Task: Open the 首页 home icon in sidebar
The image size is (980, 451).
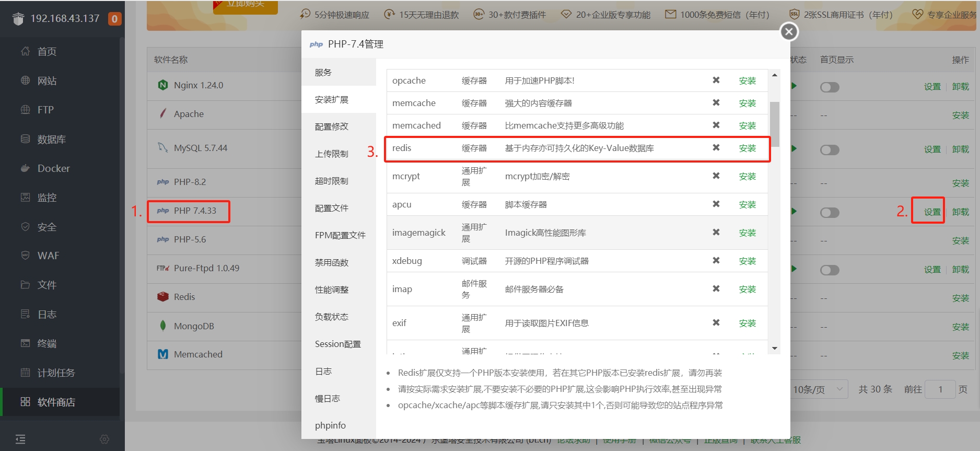Action: (x=25, y=51)
